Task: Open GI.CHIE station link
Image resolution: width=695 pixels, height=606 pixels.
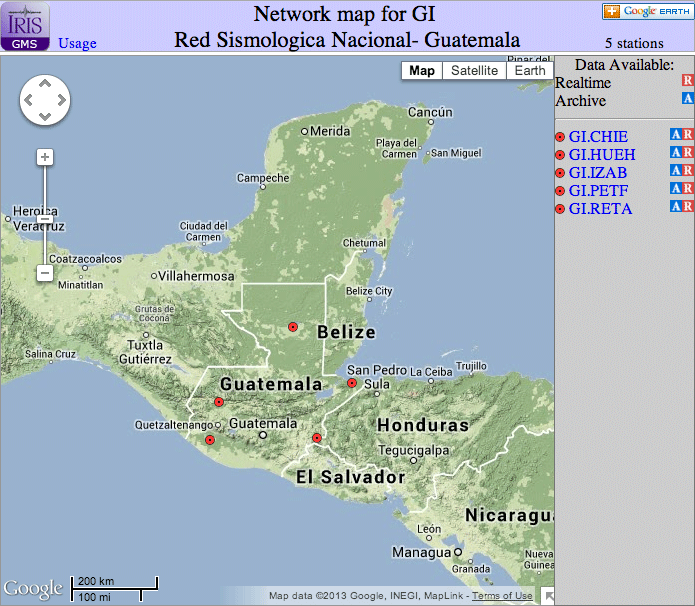Action: (x=598, y=137)
